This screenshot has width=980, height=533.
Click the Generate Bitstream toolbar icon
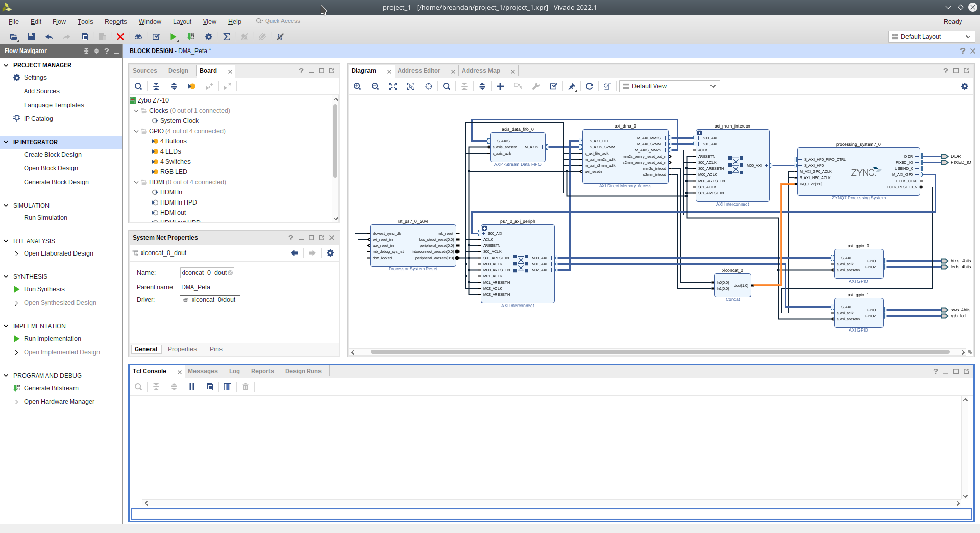point(191,37)
